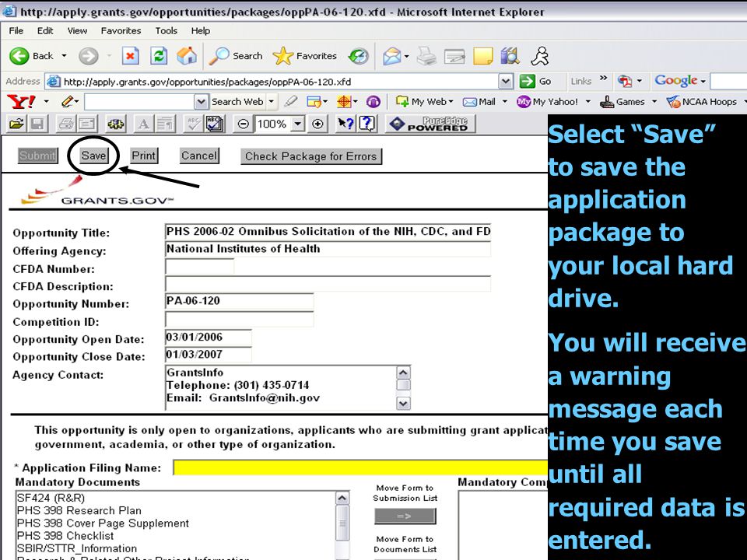The width and height of the screenshot is (747, 560).
Task: Open the Research books icon
Action: [x=510, y=56]
